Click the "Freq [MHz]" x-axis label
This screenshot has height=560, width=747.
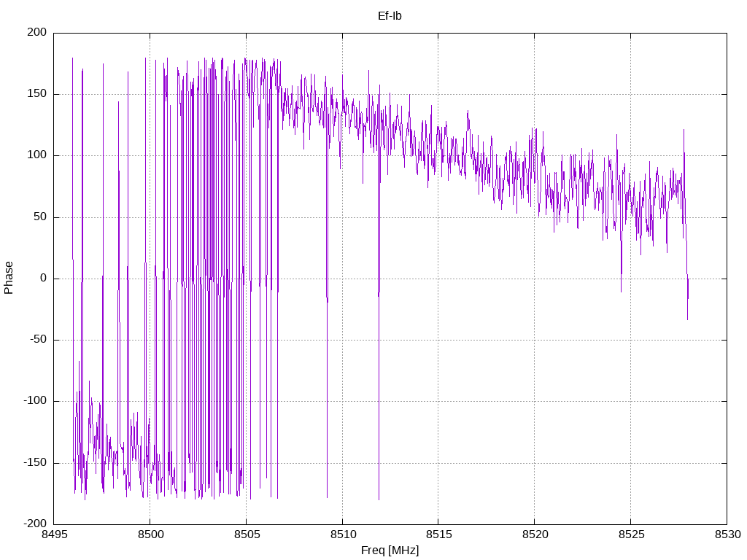click(390, 550)
